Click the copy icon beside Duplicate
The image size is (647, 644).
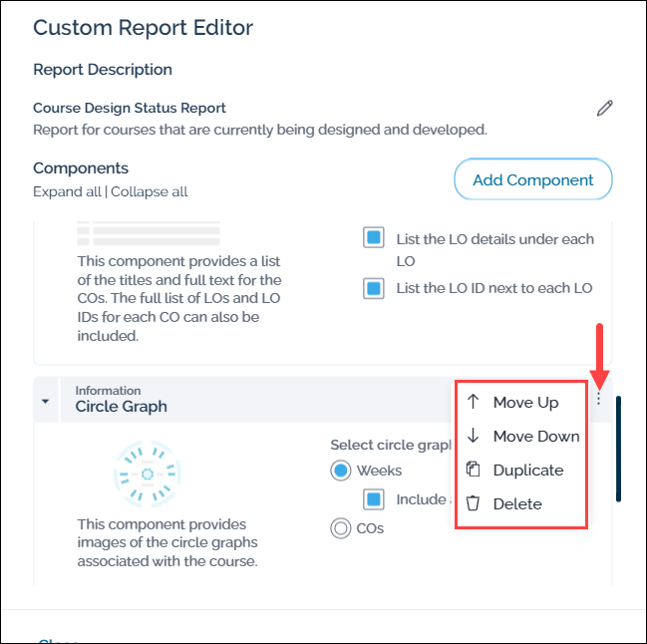click(474, 470)
